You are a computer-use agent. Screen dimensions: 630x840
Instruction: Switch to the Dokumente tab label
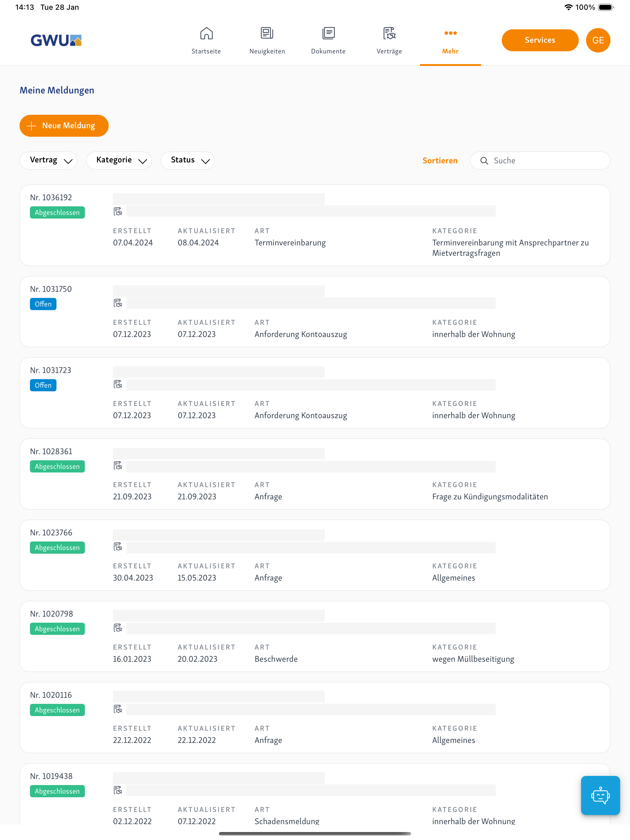328,51
